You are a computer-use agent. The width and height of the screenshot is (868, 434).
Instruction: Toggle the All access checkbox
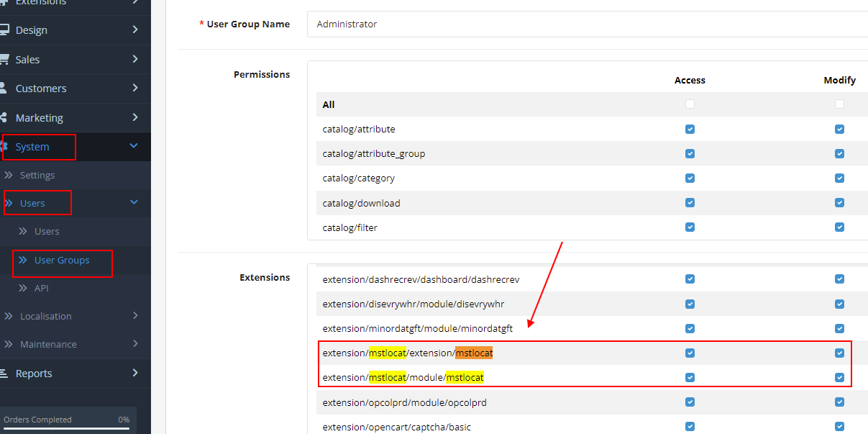click(x=690, y=104)
